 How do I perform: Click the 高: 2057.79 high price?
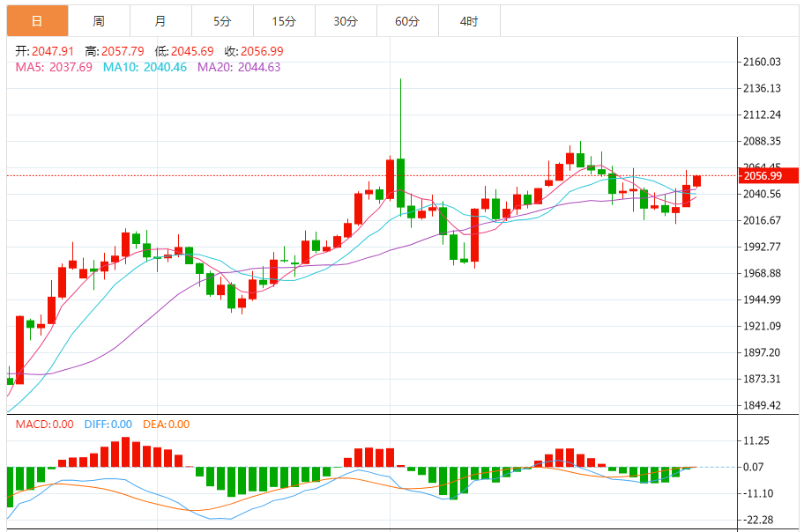(x=115, y=51)
